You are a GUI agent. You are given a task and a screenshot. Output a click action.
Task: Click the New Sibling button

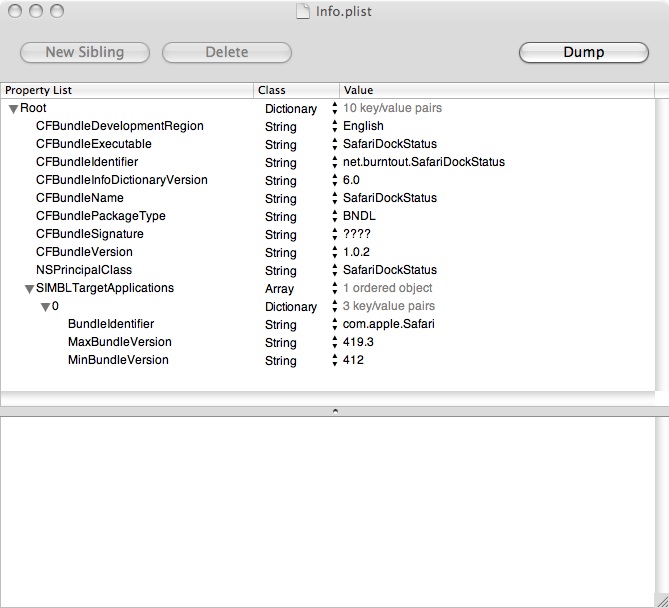pyautogui.click(x=85, y=52)
